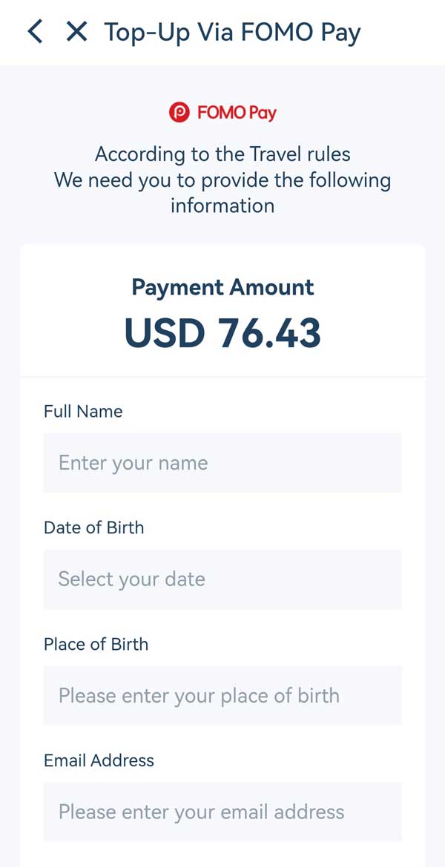Click the 76.43 amount figure
The width and height of the screenshot is (445, 868).
269,332
